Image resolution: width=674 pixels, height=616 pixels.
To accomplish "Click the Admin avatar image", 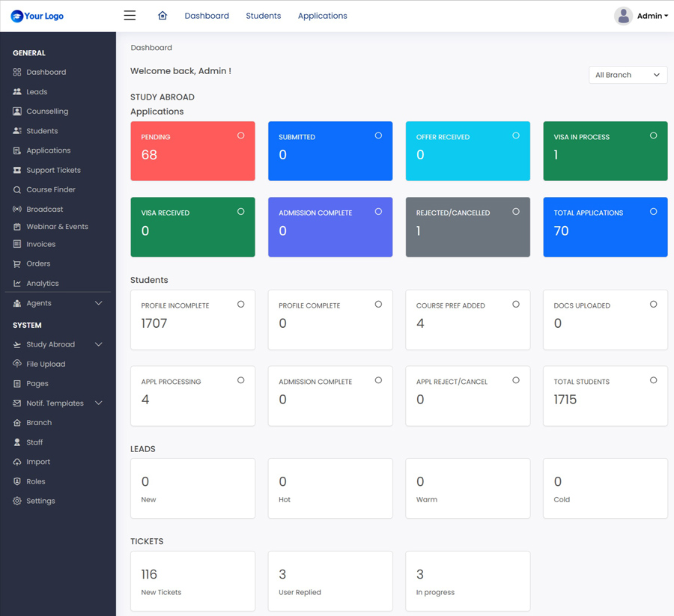I will tap(623, 16).
